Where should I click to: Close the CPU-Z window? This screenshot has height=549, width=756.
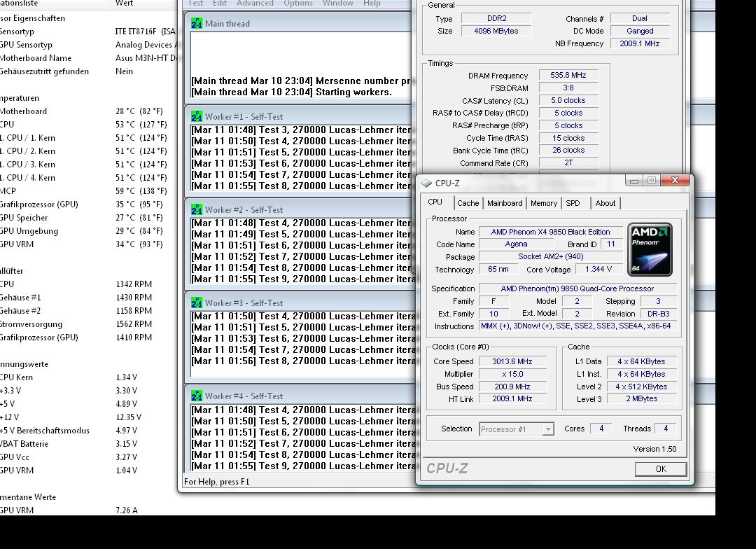(x=675, y=181)
